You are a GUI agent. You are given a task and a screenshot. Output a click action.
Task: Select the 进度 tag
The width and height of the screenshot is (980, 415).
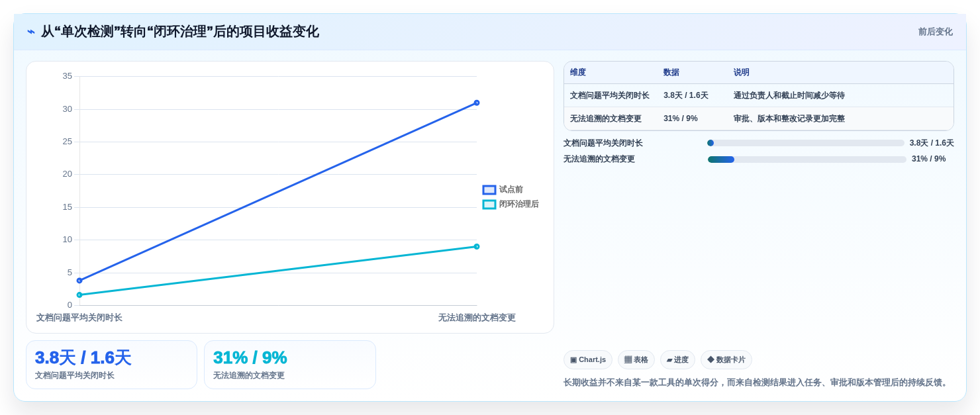click(677, 359)
